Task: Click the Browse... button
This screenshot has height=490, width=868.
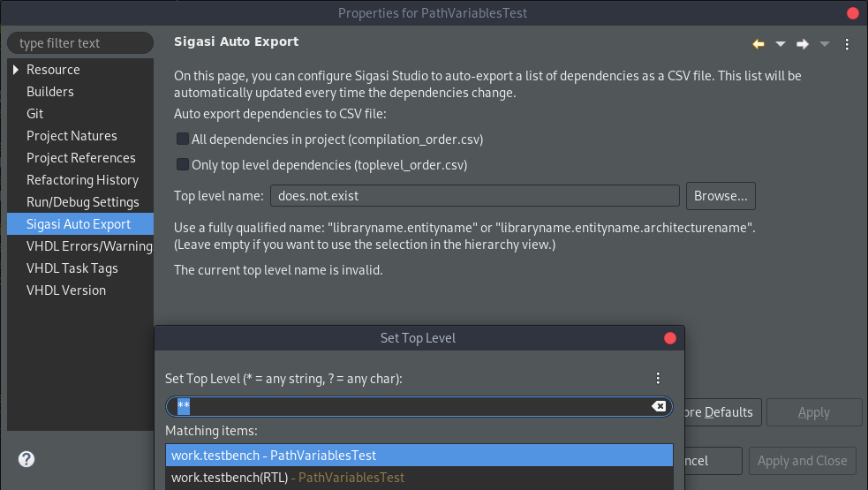Action: [721, 196]
